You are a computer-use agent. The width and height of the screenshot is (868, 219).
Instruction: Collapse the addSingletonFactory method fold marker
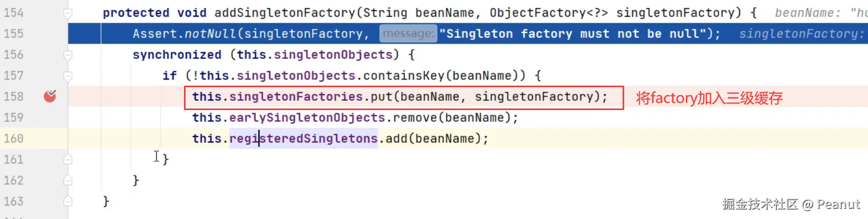coord(67,13)
